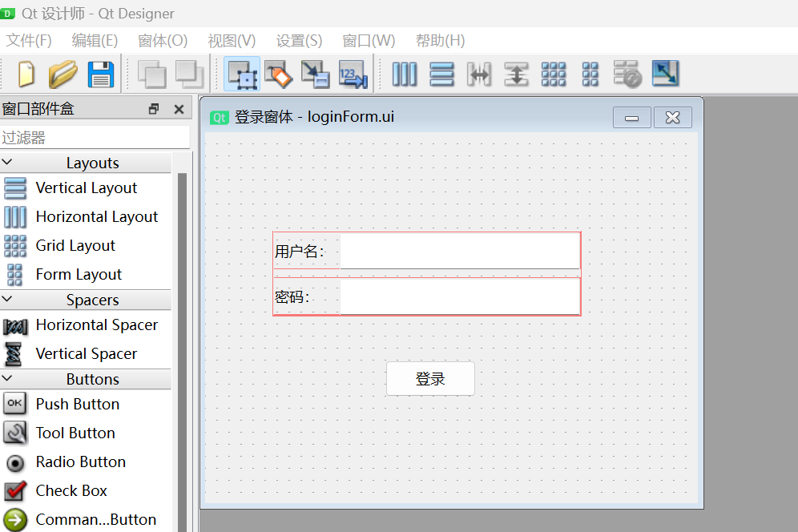Open the 设置(S) menu
The width and height of the screenshot is (798, 532).
pos(300,40)
